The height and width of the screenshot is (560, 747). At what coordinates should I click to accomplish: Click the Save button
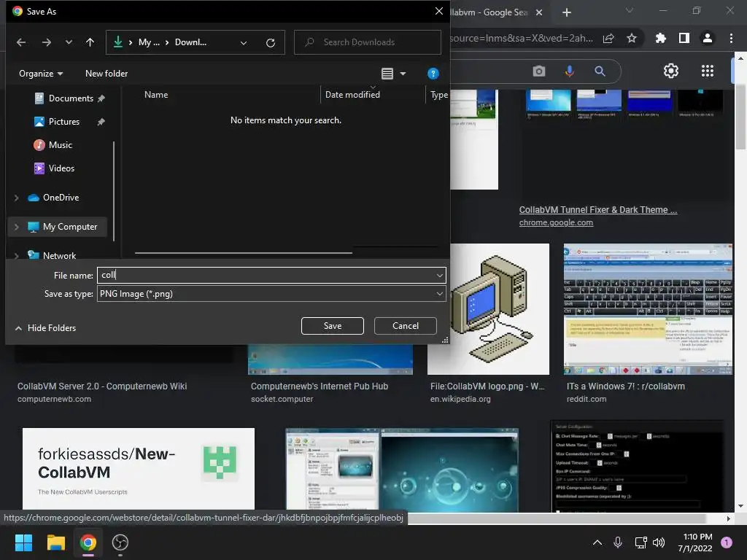click(x=333, y=326)
